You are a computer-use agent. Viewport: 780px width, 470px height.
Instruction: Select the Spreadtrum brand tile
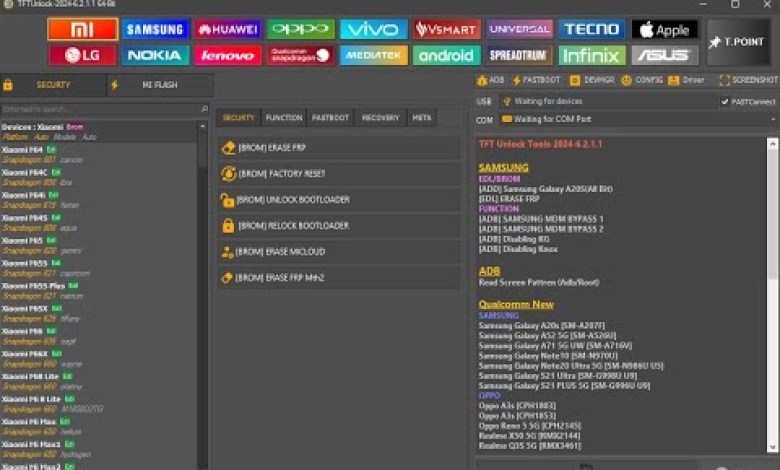519,55
